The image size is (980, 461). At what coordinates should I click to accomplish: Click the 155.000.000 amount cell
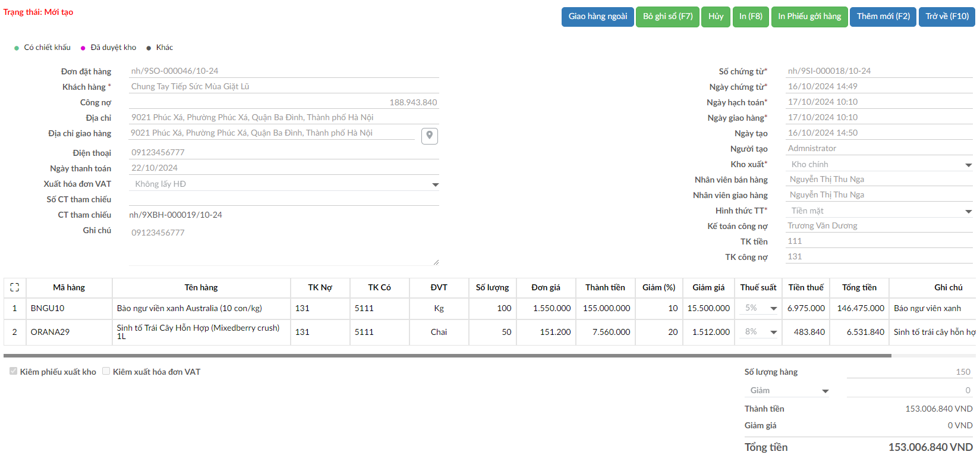[x=606, y=308]
